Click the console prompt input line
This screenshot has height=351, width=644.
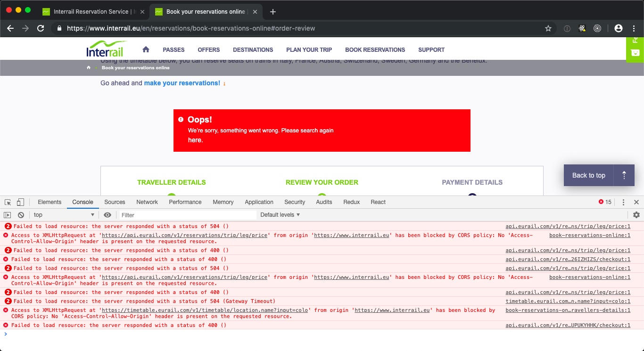322,334
